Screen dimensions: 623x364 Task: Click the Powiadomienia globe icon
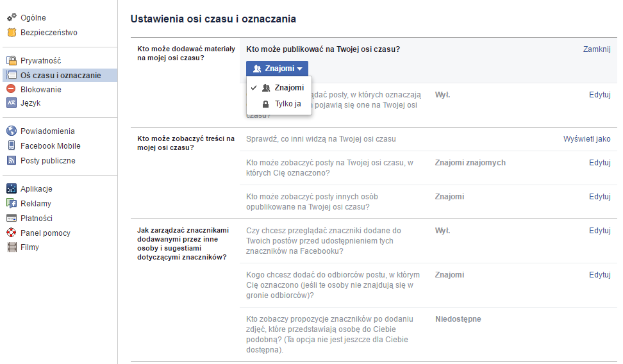pyautogui.click(x=12, y=131)
